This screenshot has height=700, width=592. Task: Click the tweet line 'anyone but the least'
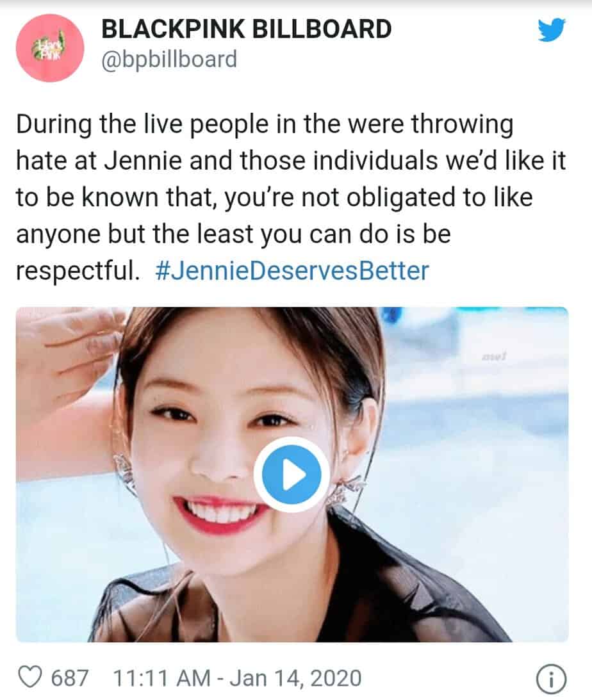tap(233, 234)
